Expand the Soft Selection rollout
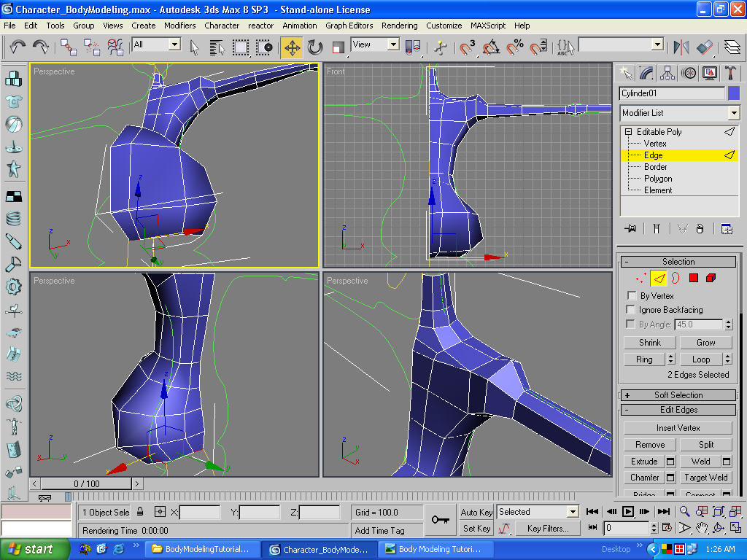The width and height of the screenshot is (747, 560). (x=678, y=395)
